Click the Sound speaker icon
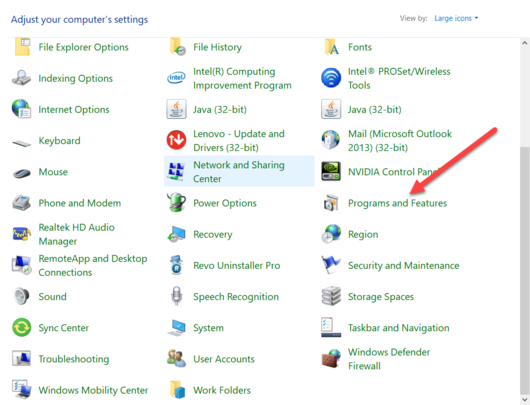530x405 pixels. tap(22, 296)
